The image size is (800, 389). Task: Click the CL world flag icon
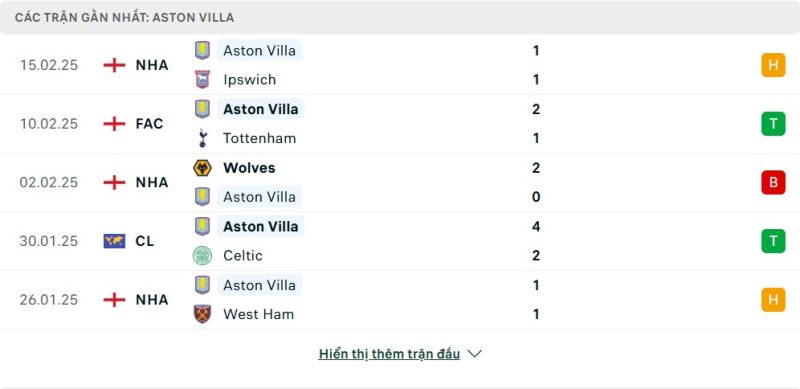(114, 241)
